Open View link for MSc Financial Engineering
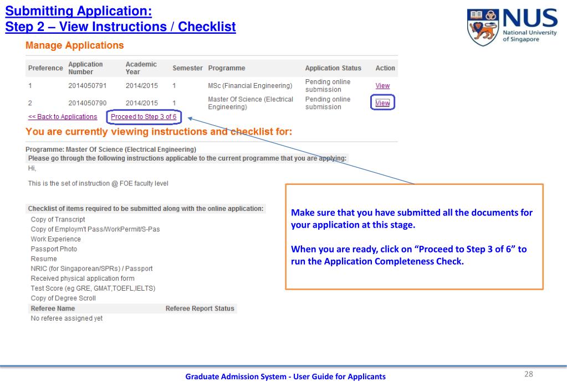This screenshot has width=567, height=392. (x=382, y=86)
